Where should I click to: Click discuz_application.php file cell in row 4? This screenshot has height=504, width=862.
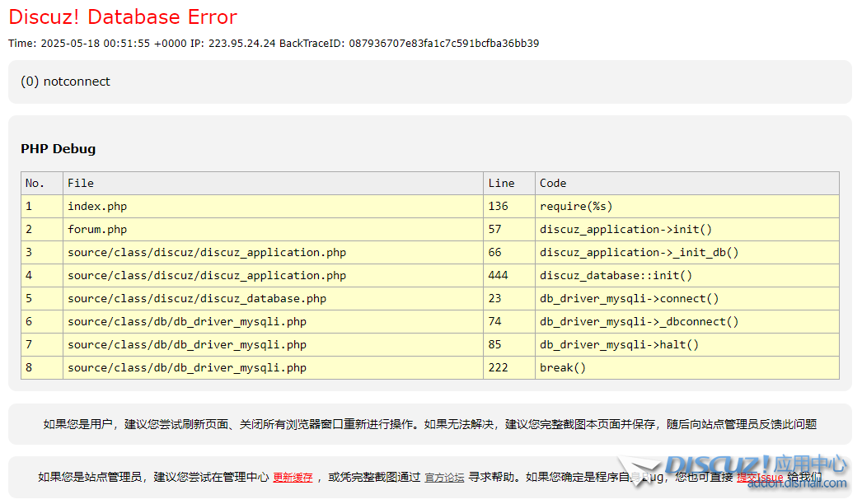pos(273,275)
